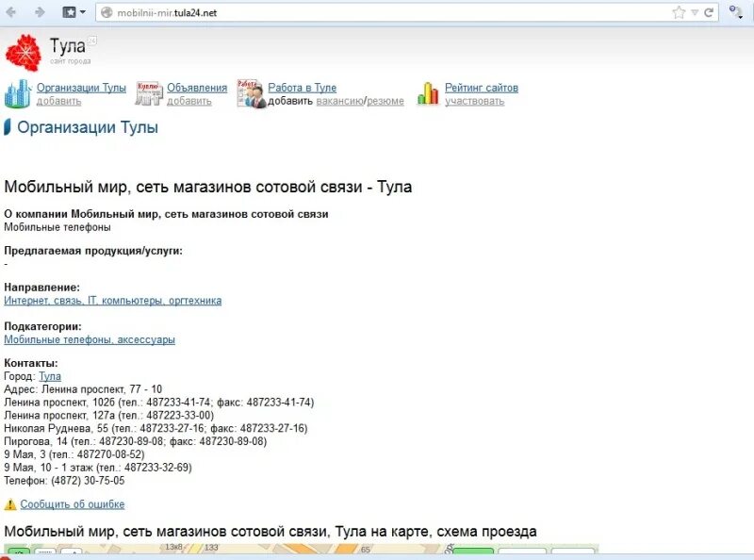Click the browser forward arrow

pos(40,12)
